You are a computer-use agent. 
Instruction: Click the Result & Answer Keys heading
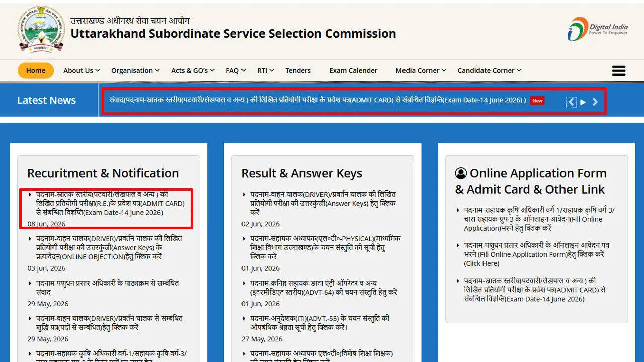(301, 173)
